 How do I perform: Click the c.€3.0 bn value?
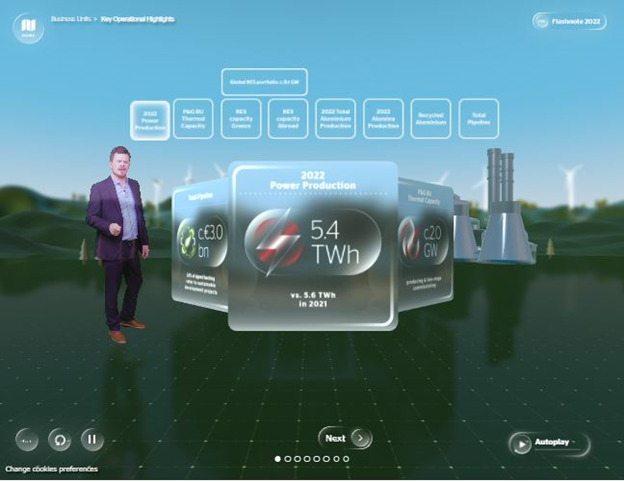click(211, 241)
